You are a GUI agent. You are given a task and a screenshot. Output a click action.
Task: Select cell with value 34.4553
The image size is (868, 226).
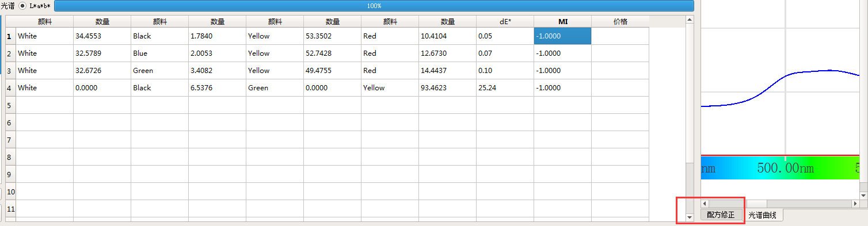click(102, 36)
